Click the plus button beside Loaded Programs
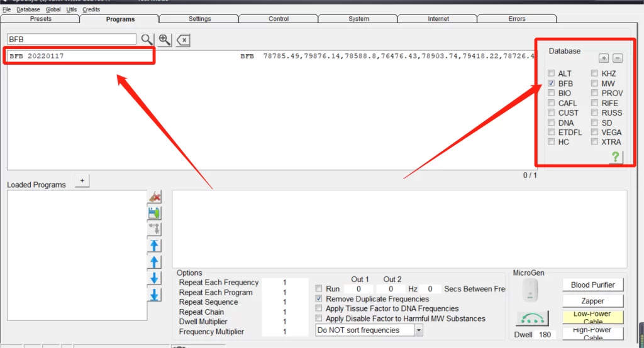Screen dimensions: 644x348 point(82,181)
